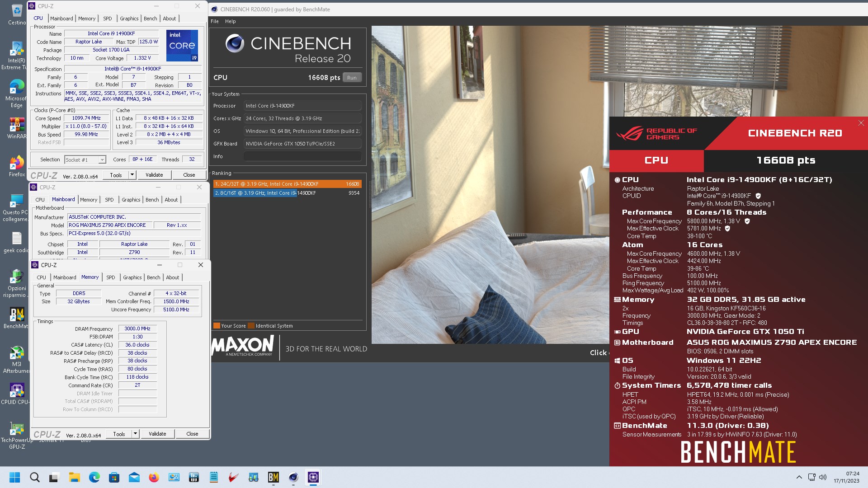Open the Firefox desktop shortcut

coord(17,166)
